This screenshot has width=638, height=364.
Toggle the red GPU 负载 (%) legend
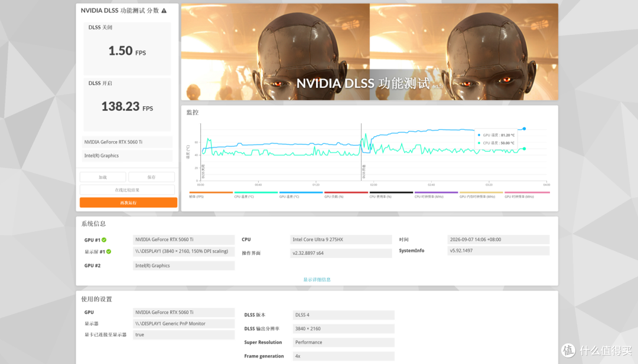pyautogui.click(x=346, y=195)
